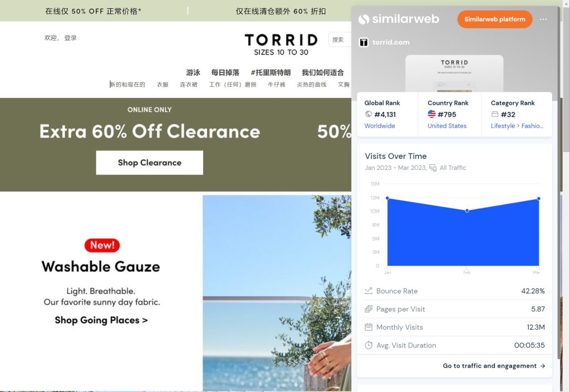570x392 pixels.
Task: Click the All Traffic devices icon
Action: 433,168
